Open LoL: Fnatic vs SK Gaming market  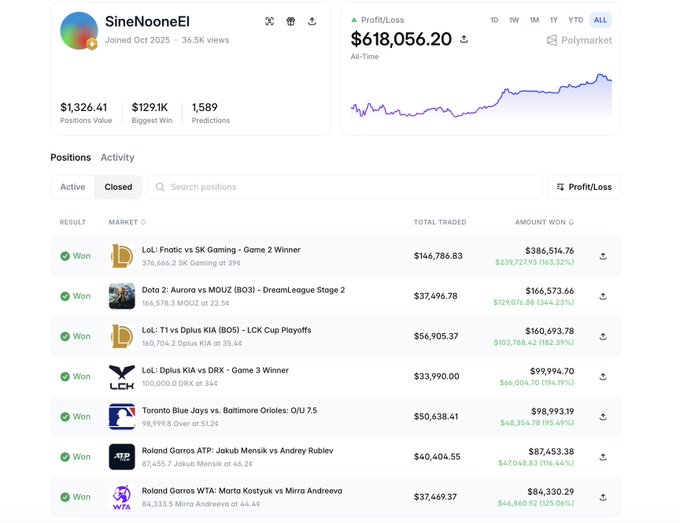point(221,250)
